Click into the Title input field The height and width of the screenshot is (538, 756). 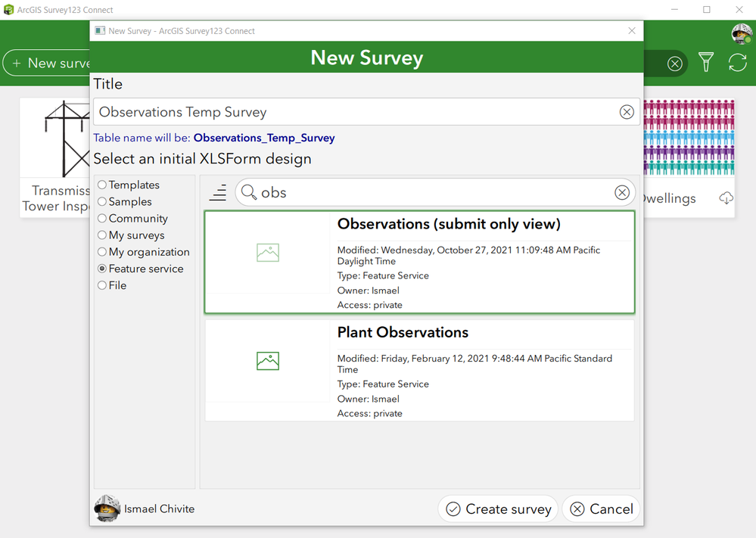point(356,112)
